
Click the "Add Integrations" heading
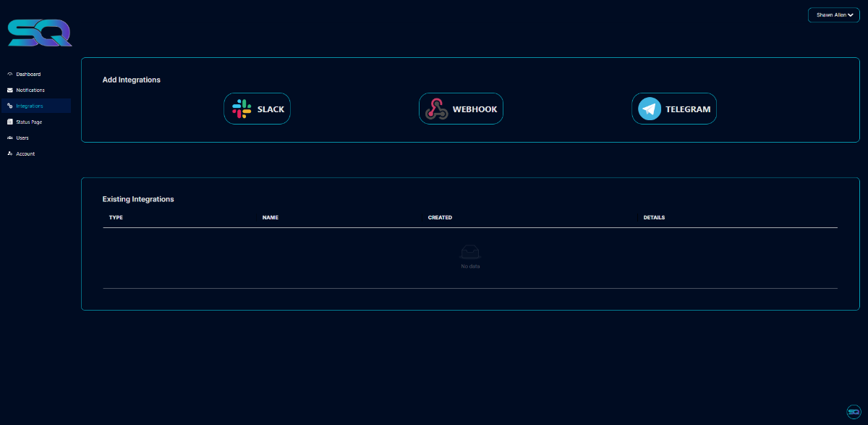(x=132, y=80)
